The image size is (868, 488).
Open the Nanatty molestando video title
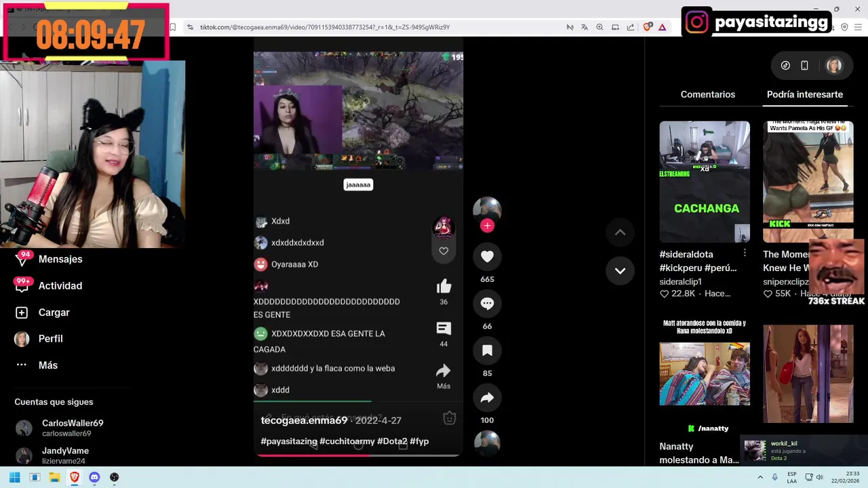699,453
